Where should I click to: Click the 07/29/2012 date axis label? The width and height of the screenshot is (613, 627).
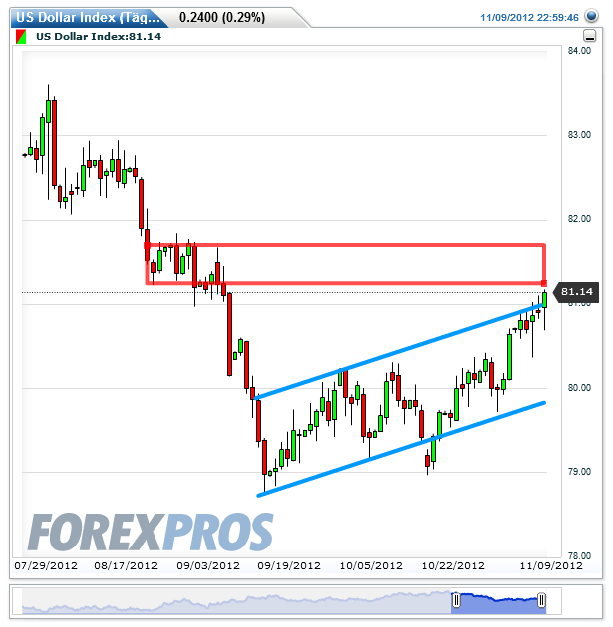(46, 565)
